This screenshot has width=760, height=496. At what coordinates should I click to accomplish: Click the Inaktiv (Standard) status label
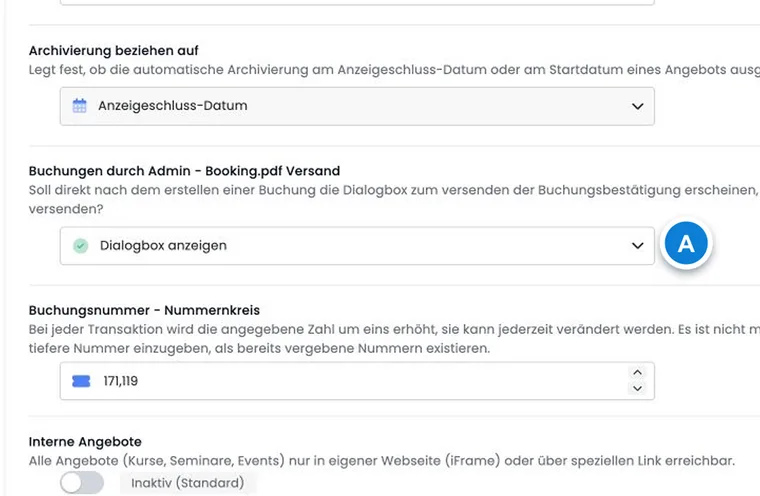[x=188, y=483]
